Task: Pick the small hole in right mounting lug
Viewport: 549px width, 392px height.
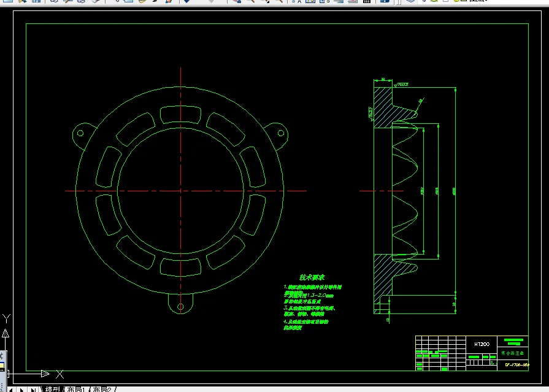Action: [x=281, y=133]
